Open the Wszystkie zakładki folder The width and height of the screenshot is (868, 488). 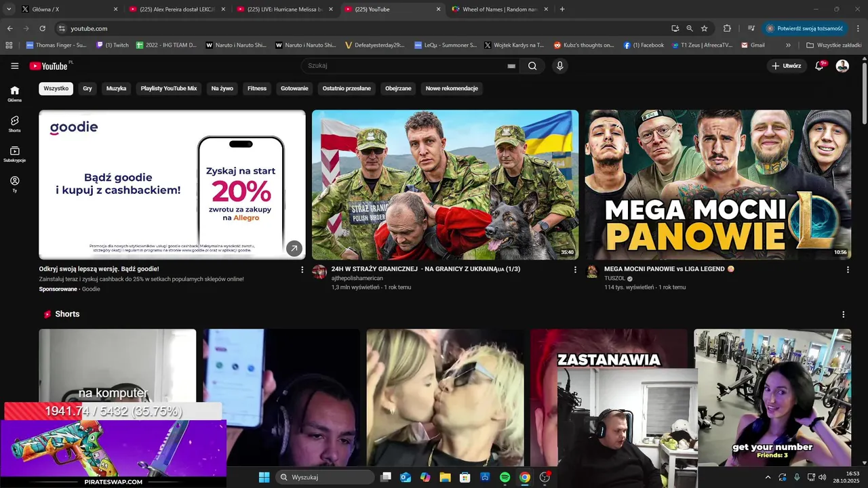pyautogui.click(x=833, y=45)
